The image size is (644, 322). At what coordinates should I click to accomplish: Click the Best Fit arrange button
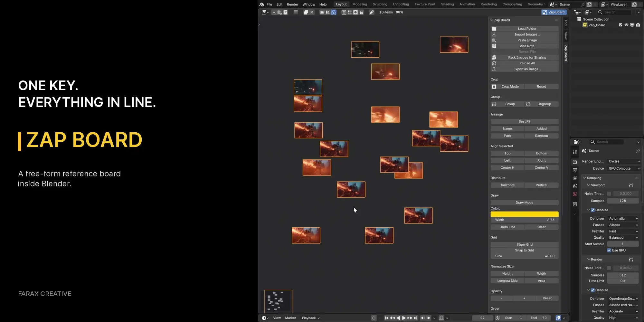[x=525, y=122]
